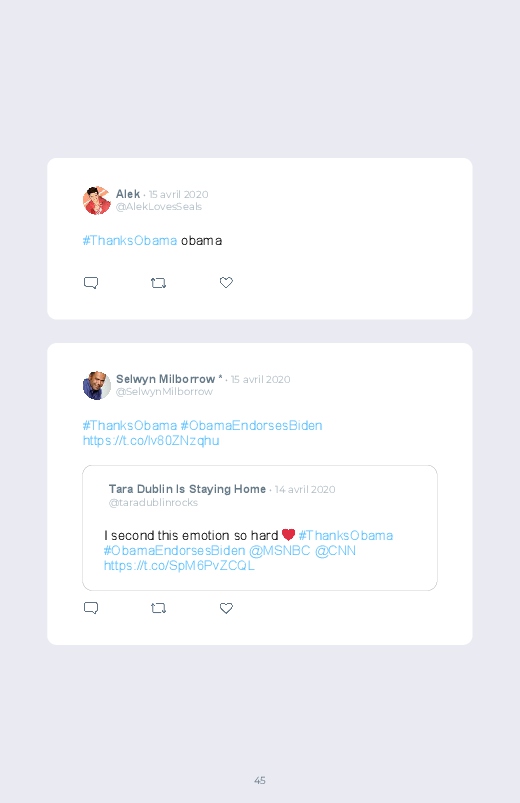Image resolution: width=520 pixels, height=803 pixels.
Task: Click #ThanksObama hashtag in quoted tweet
Action: [x=346, y=536]
